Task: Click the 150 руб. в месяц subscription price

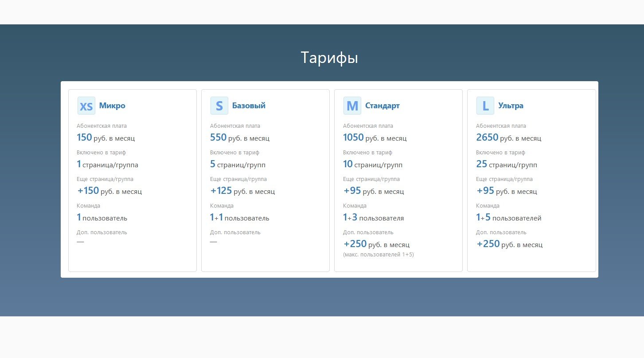Action: [x=106, y=138]
